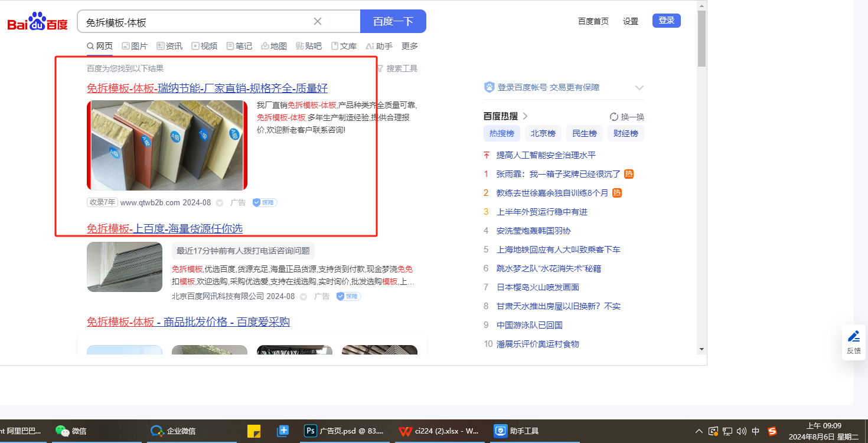The height and width of the screenshot is (443, 868).
Task: Clear the search box with the X icon
Action: tap(318, 21)
